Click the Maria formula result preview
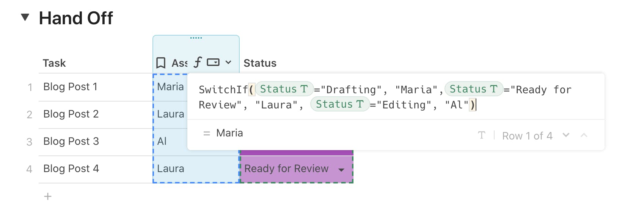This screenshot has height=210, width=644. [229, 133]
